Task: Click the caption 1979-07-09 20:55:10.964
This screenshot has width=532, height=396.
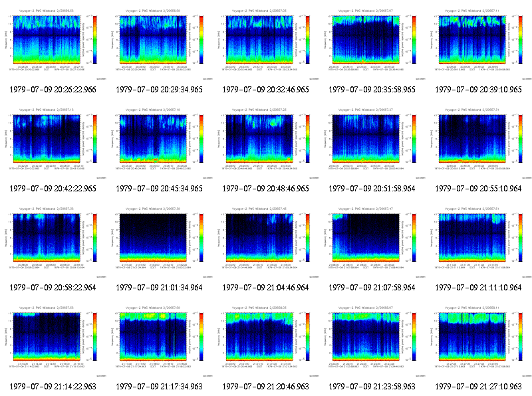Action: tap(479, 189)
